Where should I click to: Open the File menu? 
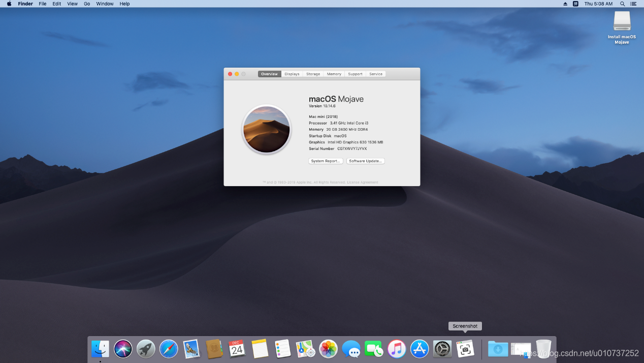pos(43,4)
